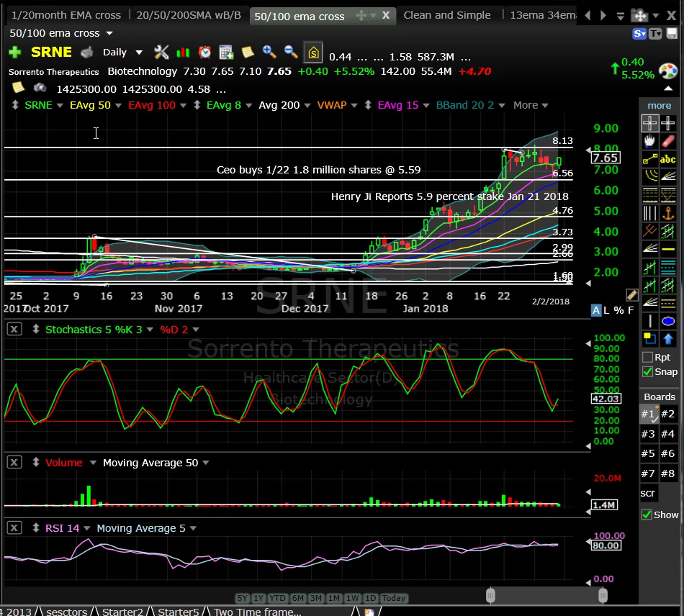Switch to the 20/50/200SMA wB/B tab
Viewport: 684px width, 616px height.
[x=189, y=15]
